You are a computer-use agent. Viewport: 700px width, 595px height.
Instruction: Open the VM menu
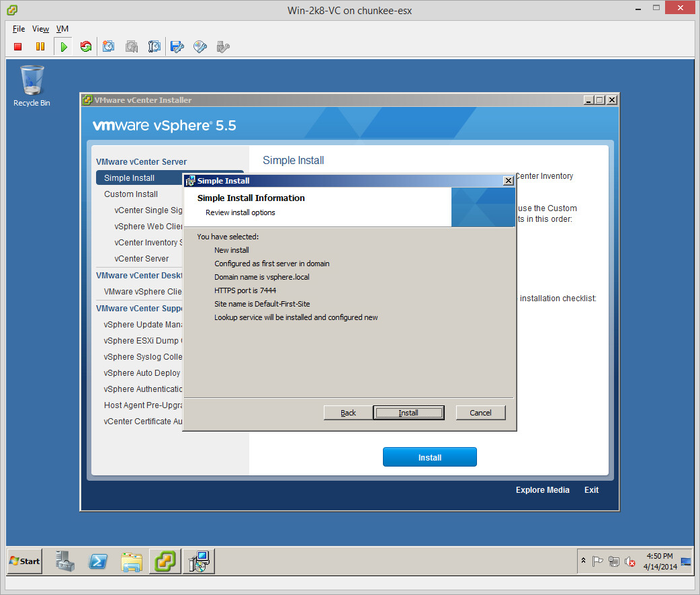pyautogui.click(x=62, y=29)
